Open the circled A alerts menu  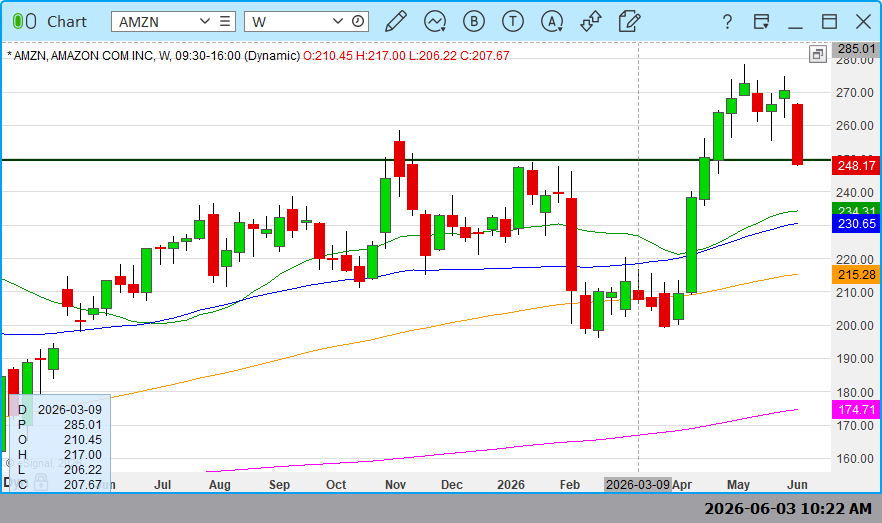(552, 21)
